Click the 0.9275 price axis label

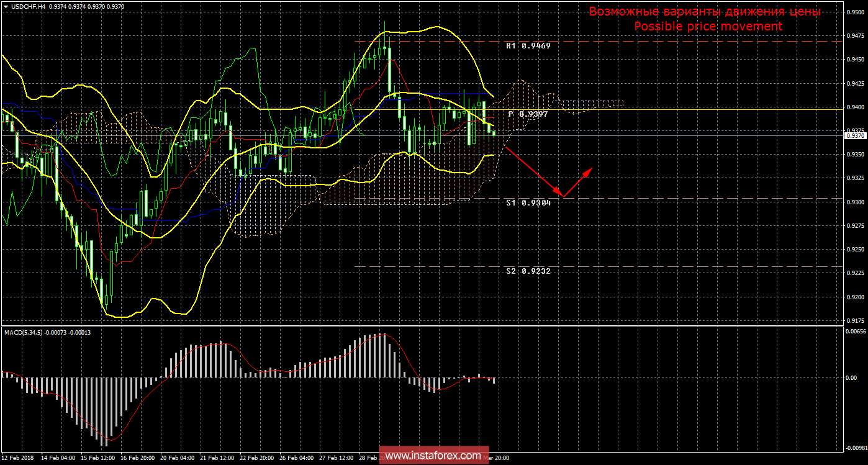click(856, 226)
